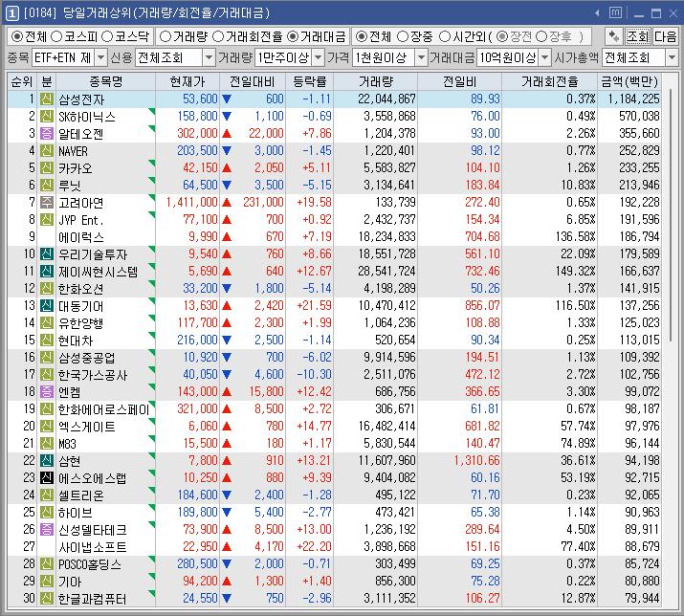Open the 거래대금 10억원이상 dropdown
Screen dimensions: 684x616
[x=545, y=57]
